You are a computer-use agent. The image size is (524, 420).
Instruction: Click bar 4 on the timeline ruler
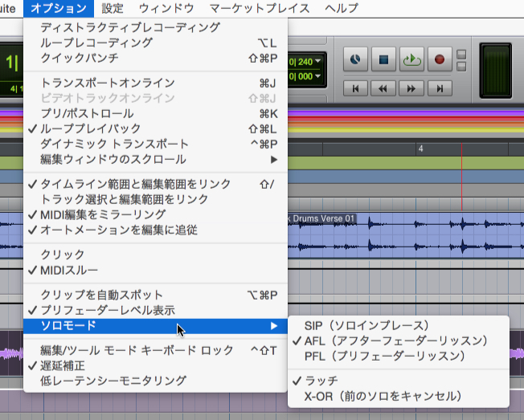421,149
